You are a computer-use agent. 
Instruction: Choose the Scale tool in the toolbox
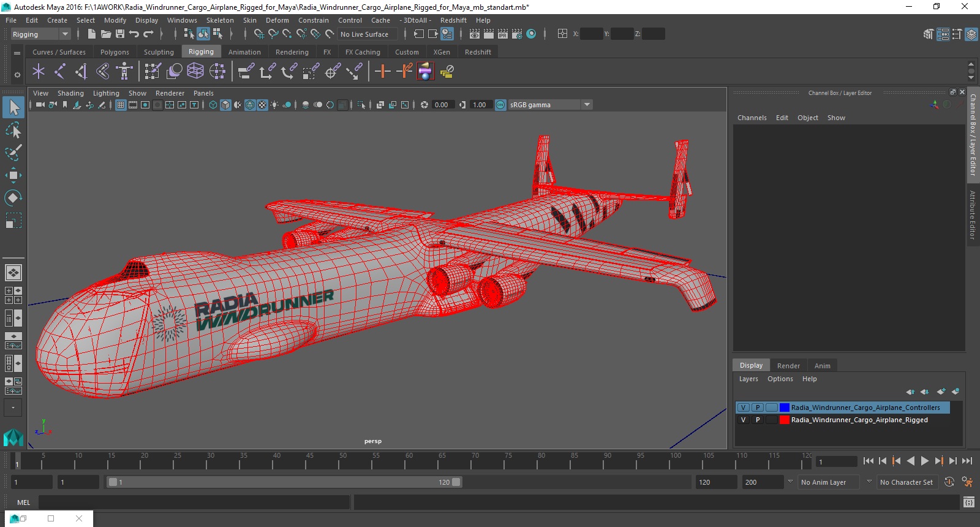pyautogui.click(x=13, y=220)
